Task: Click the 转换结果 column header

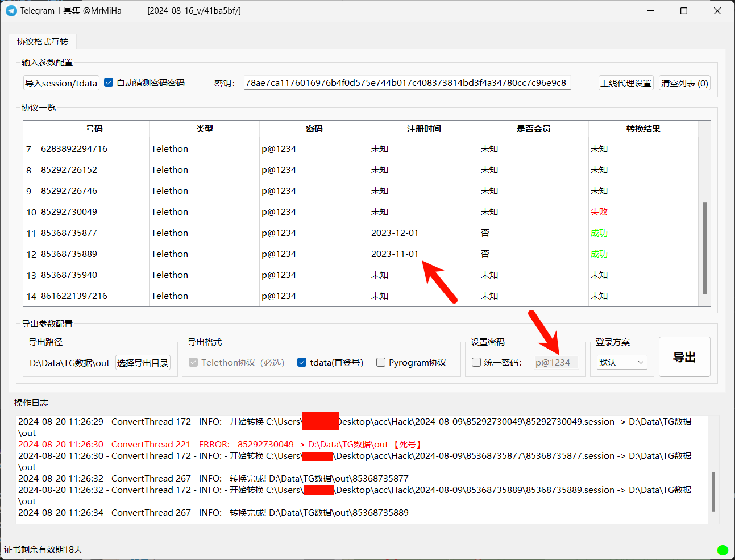Action: [x=643, y=129]
